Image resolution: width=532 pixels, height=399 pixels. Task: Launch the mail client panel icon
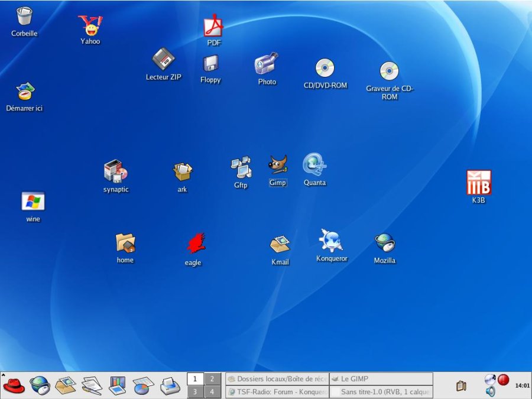66,386
